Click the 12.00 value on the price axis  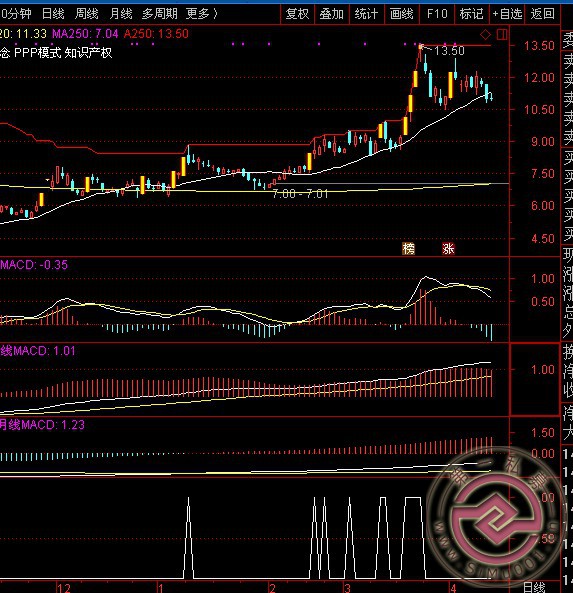coord(539,78)
